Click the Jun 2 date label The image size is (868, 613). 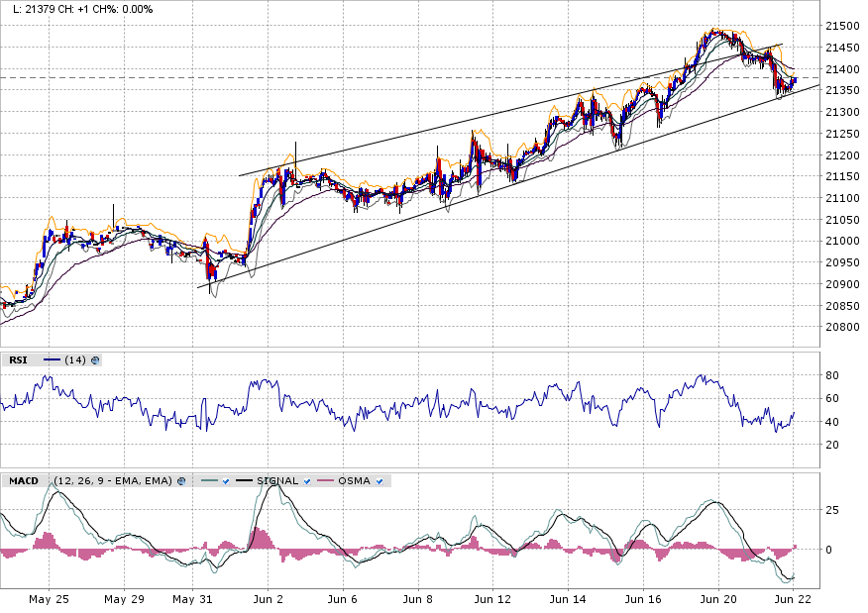click(x=268, y=599)
